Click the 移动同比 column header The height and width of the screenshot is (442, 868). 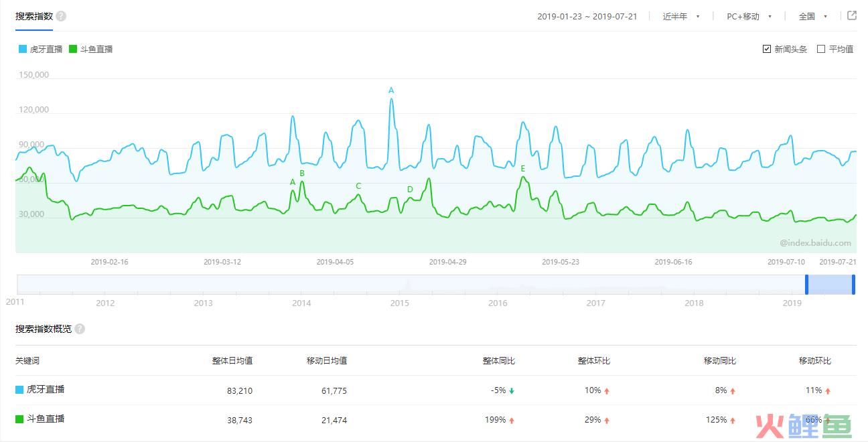(720, 360)
